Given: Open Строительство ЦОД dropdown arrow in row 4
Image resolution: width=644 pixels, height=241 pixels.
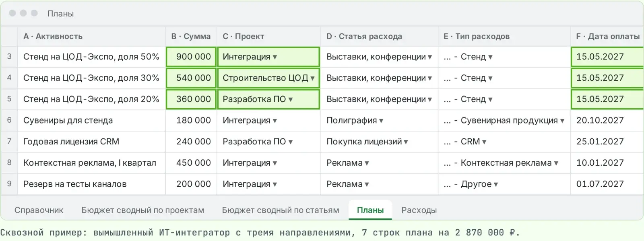Looking at the screenshot, I should coord(312,78).
